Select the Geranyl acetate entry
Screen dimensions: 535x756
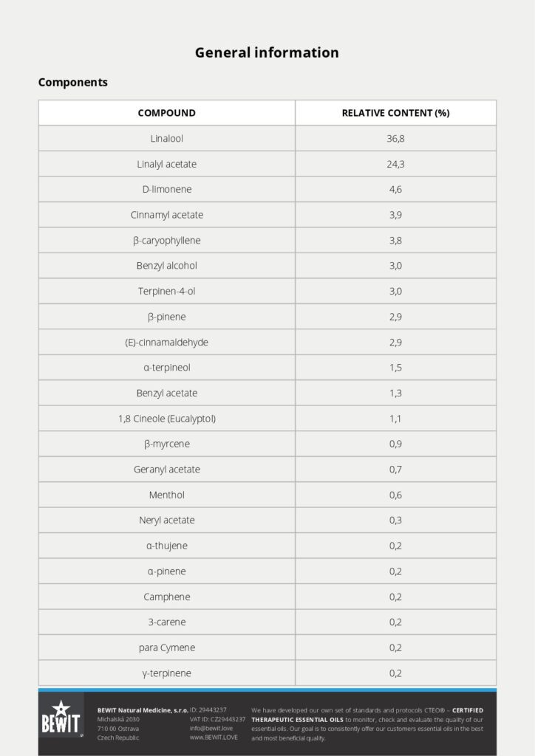tap(167, 470)
